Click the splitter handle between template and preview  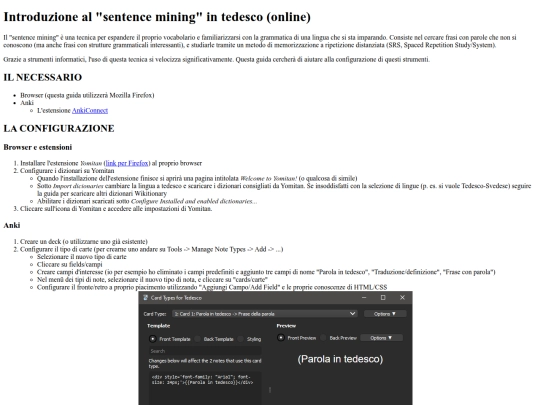[270, 390]
